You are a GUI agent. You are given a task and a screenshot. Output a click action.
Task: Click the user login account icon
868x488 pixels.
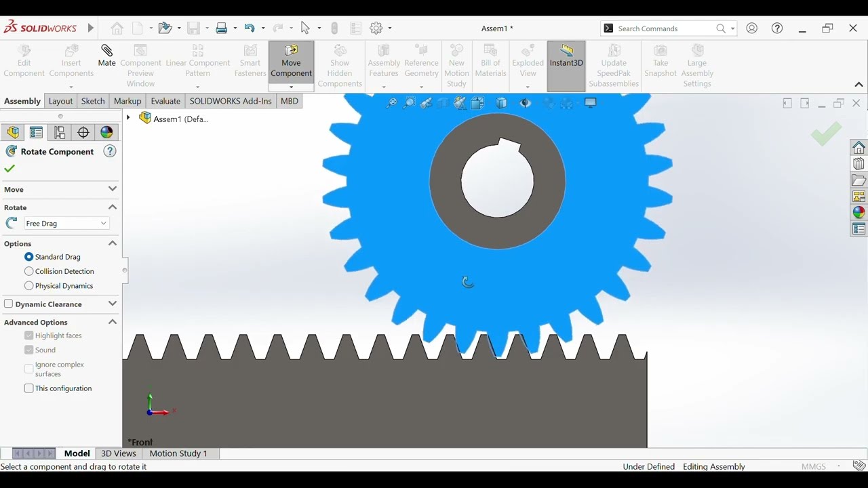(x=751, y=28)
